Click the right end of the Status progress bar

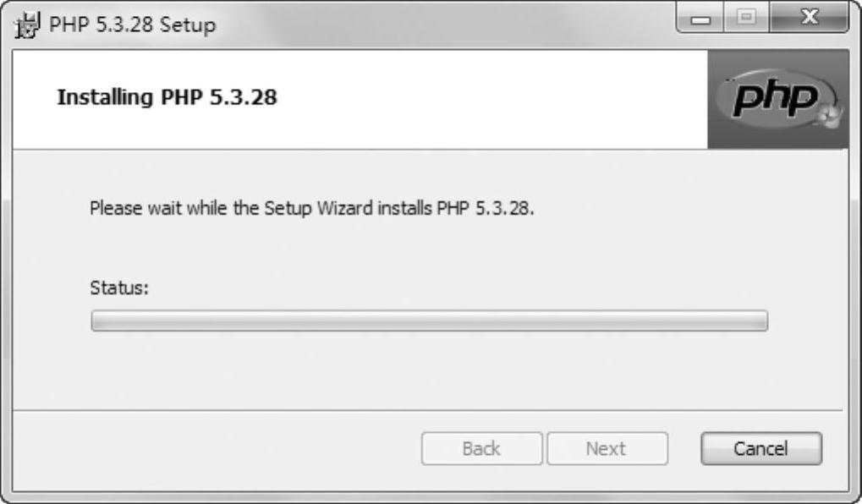click(760, 321)
